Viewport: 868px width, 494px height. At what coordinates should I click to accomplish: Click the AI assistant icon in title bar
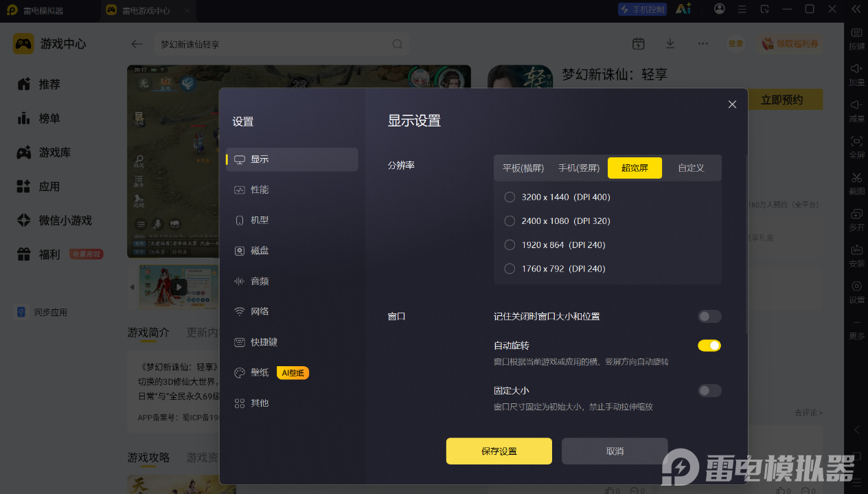[683, 9]
